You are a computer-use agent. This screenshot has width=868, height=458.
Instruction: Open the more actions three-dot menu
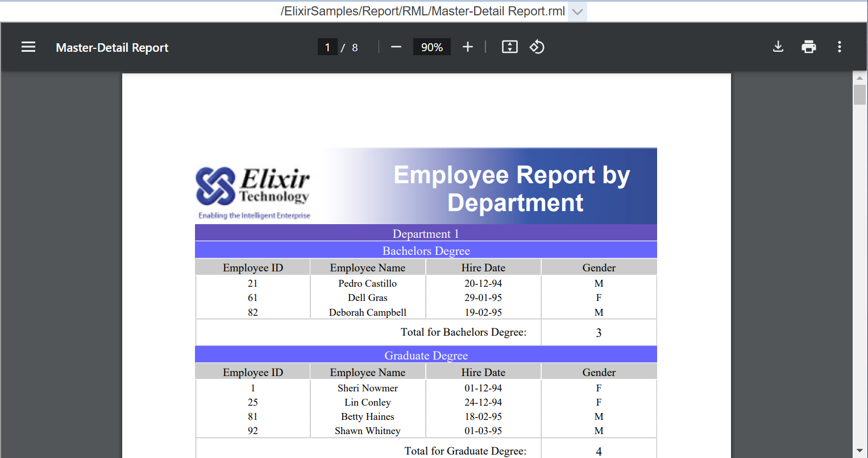point(839,47)
